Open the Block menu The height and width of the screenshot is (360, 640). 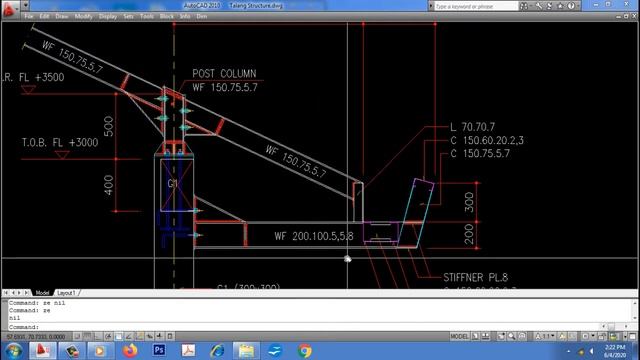167,16
